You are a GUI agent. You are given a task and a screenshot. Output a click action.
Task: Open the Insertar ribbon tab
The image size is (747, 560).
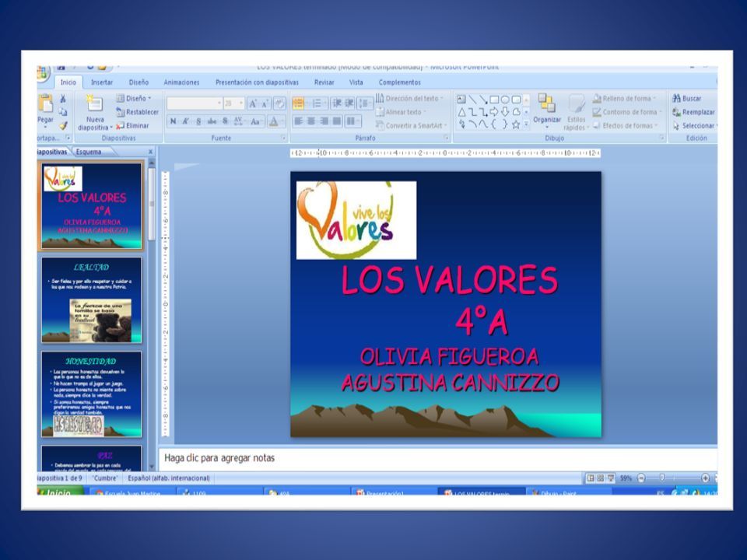click(102, 82)
